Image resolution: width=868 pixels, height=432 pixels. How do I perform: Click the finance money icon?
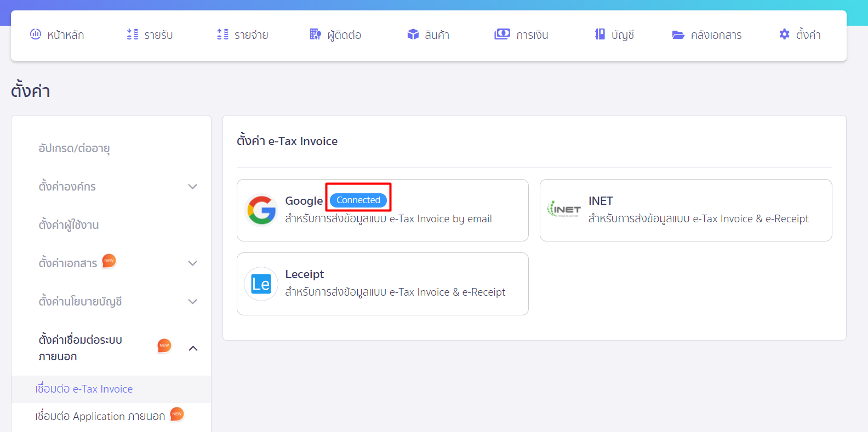(x=502, y=34)
